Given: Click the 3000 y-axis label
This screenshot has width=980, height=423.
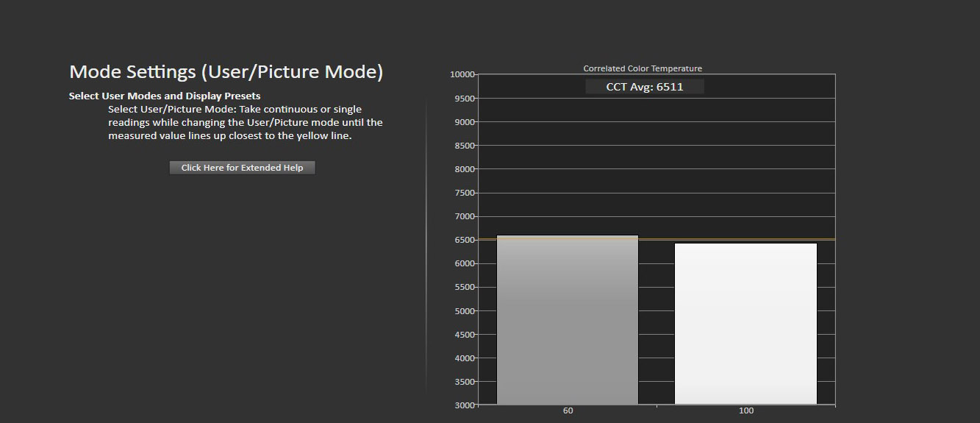Looking at the screenshot, I should pos(464,405).
